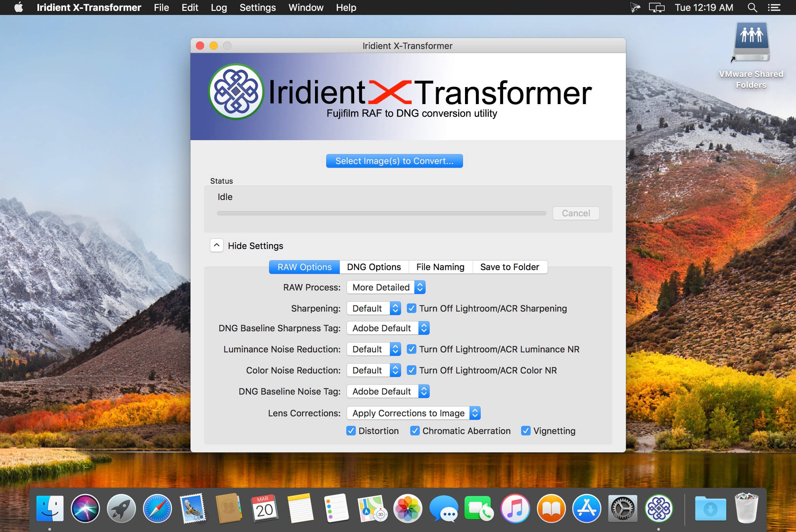Uncheck Turn Off Lightroom/ACR Color NR
Screen dimensions: 796x532
pos(411,370)
